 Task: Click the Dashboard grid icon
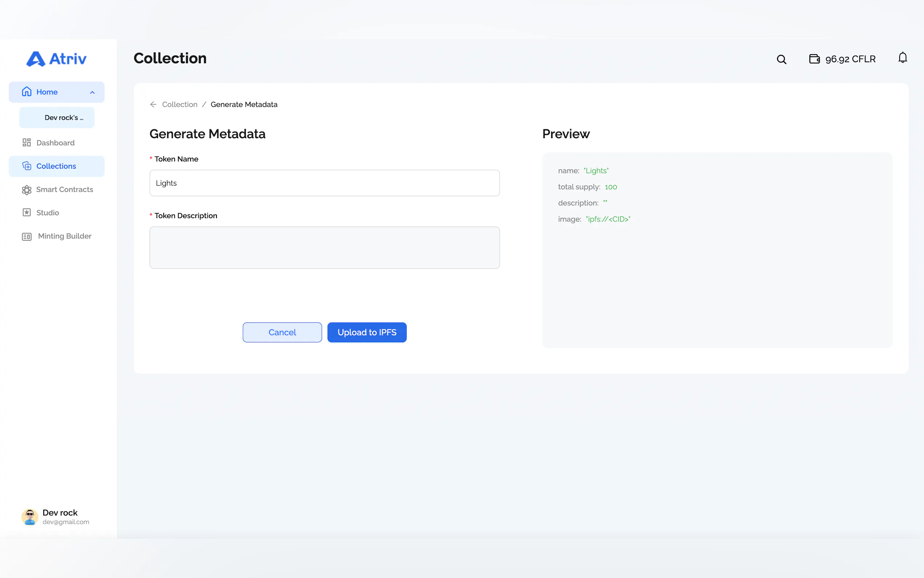tap(26, 143)
